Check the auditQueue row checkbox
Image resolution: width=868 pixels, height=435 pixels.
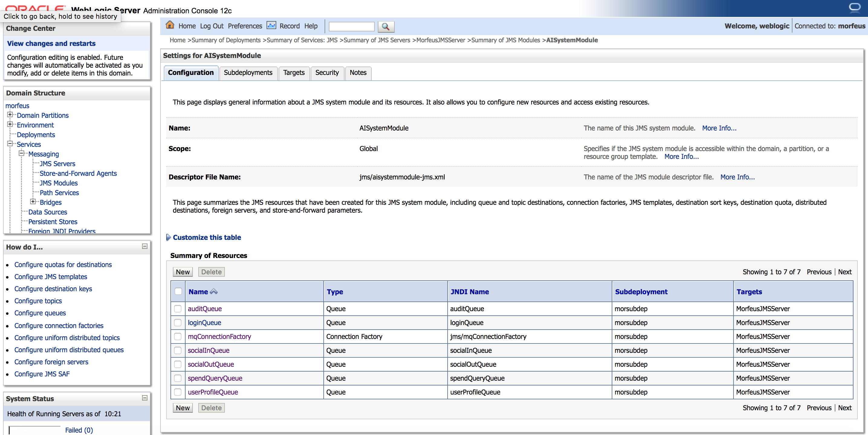178,309
